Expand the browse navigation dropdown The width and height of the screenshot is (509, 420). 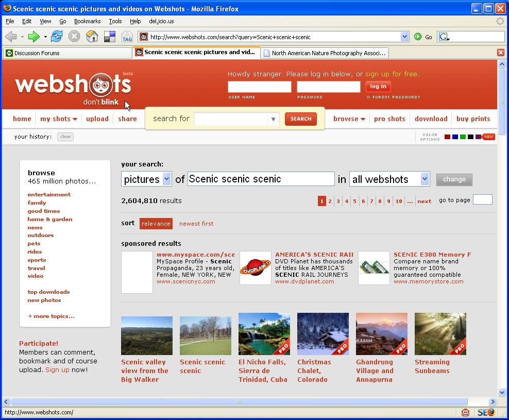(x=349, y=119)
